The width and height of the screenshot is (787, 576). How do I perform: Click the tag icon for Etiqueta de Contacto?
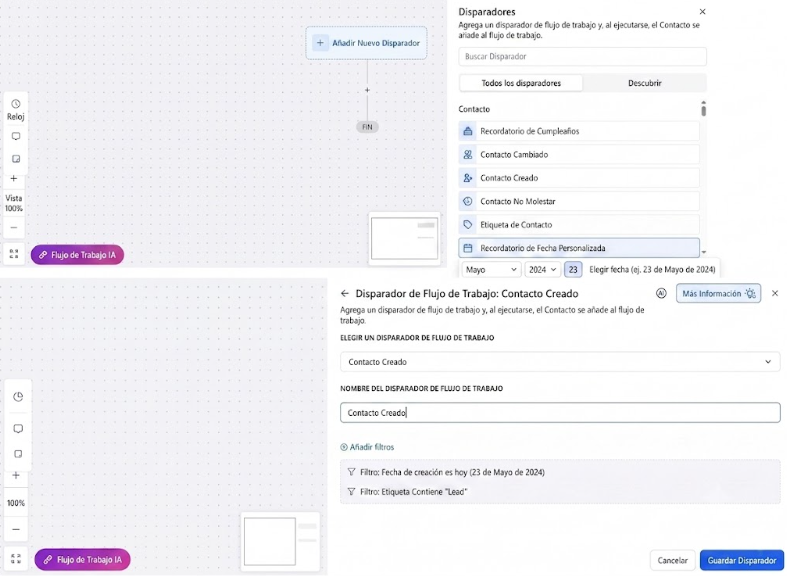click(x=467, y=225)
